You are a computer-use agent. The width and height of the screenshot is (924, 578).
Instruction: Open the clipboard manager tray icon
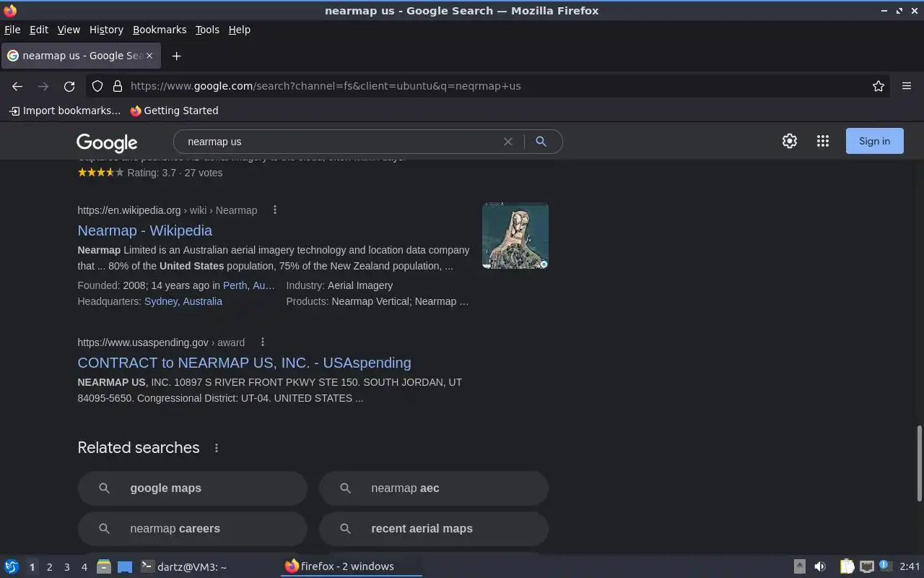(847, 566)
